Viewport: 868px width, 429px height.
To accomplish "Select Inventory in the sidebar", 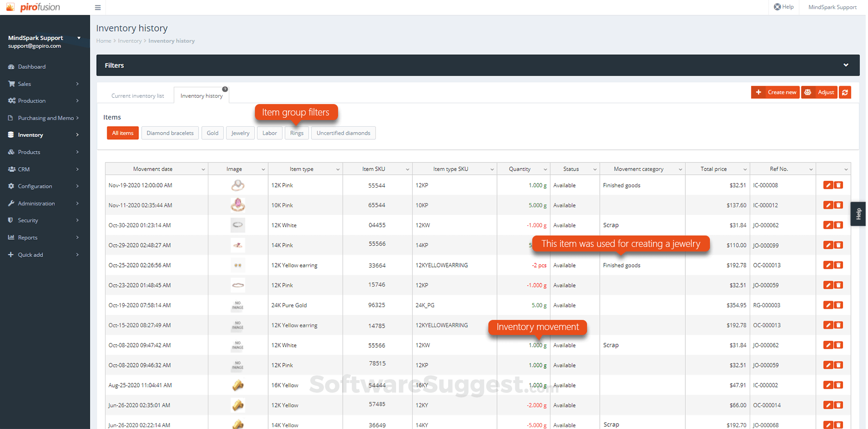I will 31,135.
